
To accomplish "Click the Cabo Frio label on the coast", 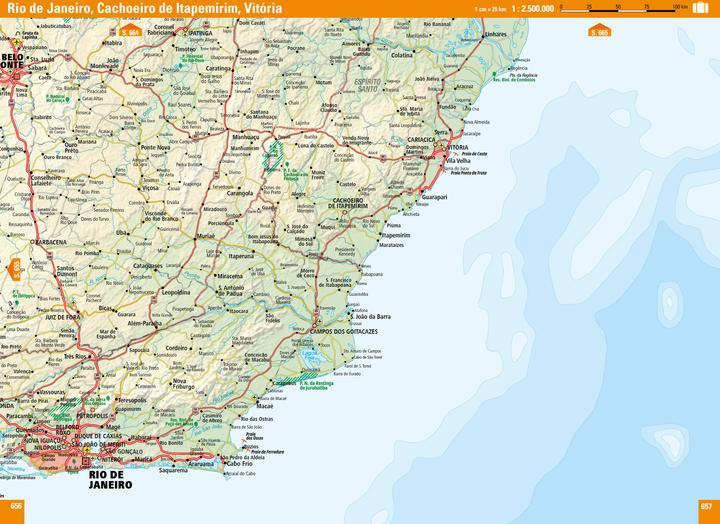I will click(x=240, y=464).
